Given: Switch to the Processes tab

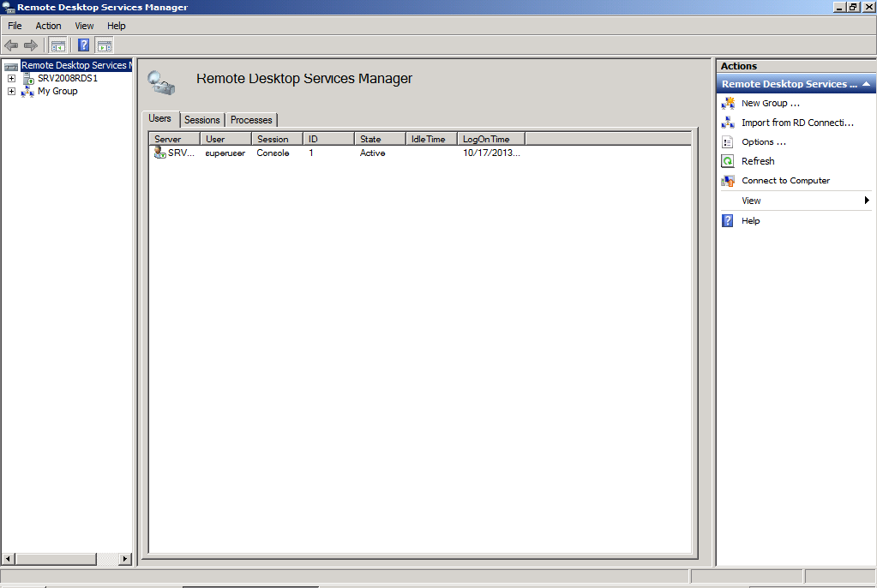Looking at the screenshot, I should tap(251, 120).
